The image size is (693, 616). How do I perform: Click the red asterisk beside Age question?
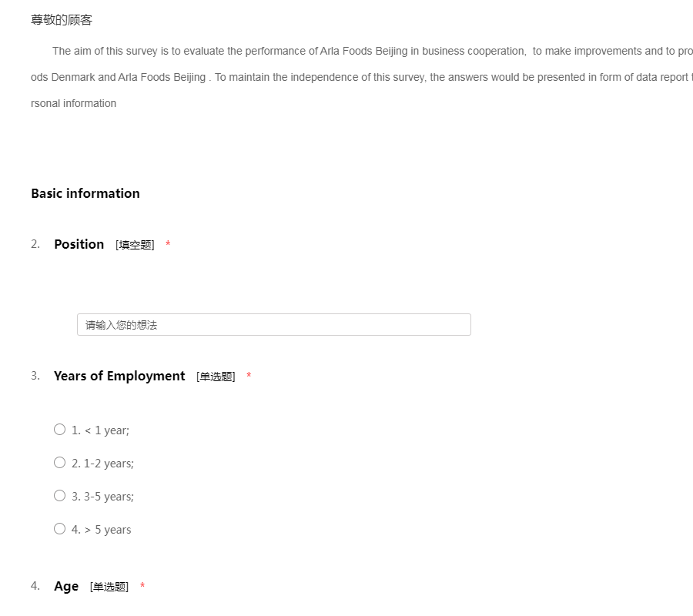142,587
